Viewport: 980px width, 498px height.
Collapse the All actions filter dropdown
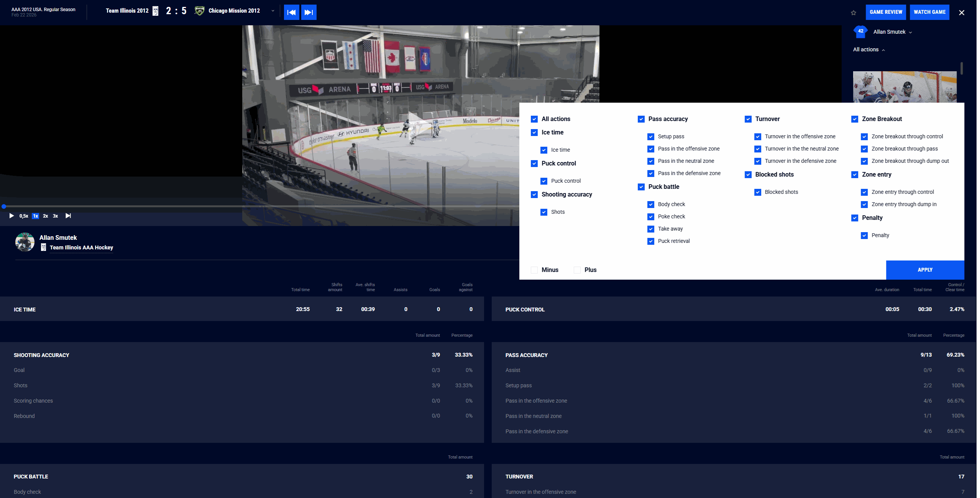pyautogui.click(x=868, y=50)
